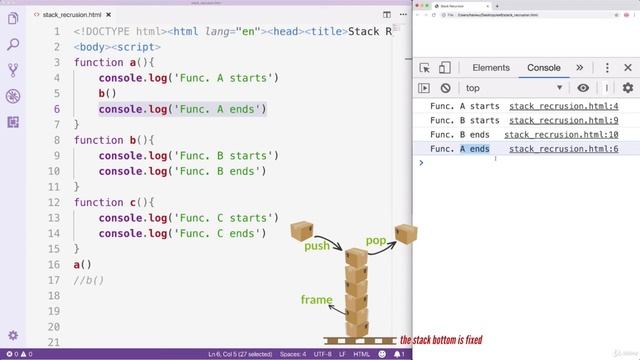This screenshot has width=640, height=360.
Task: Open the Debug view in activity bar
Action: (13, 96)
